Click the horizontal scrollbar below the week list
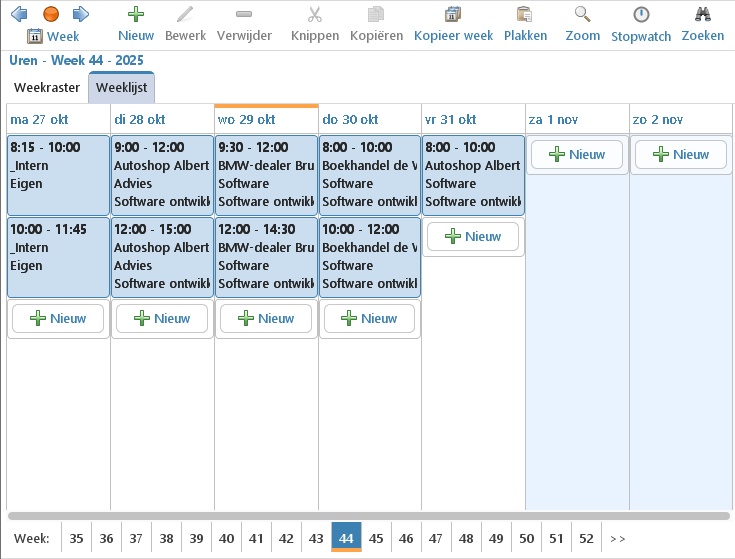This screenshot has height=559, width=735. (x=368, y=516)
